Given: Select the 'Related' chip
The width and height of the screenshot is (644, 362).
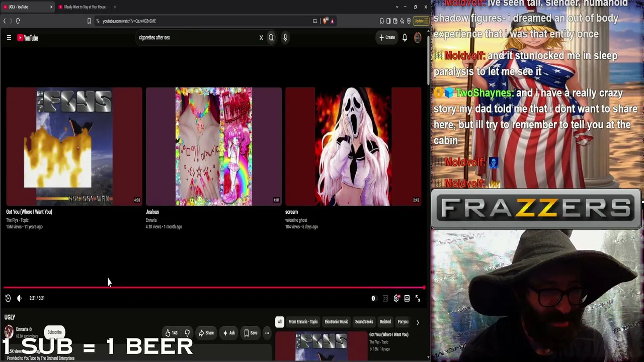Looking at the screenshot, I should [x=385, y=322].
